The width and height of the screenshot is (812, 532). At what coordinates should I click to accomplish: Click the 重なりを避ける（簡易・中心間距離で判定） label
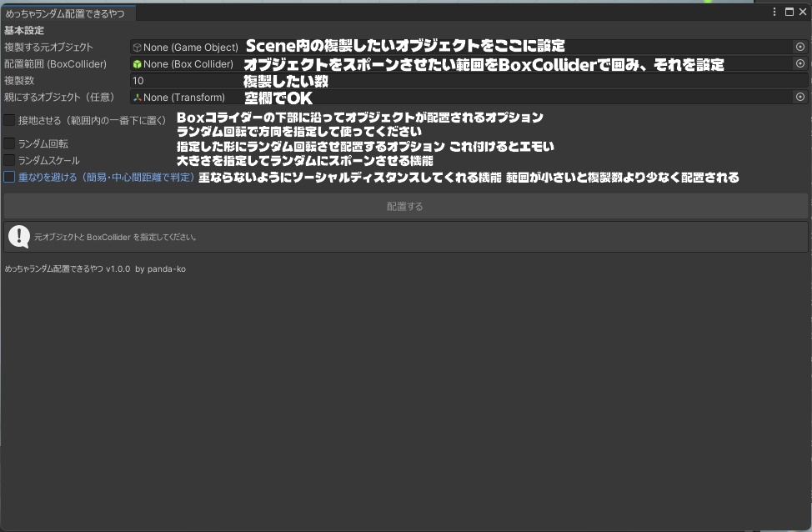106,177
